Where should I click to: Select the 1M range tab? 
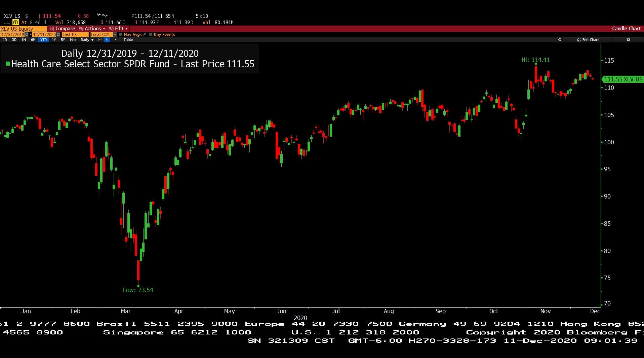24,40
